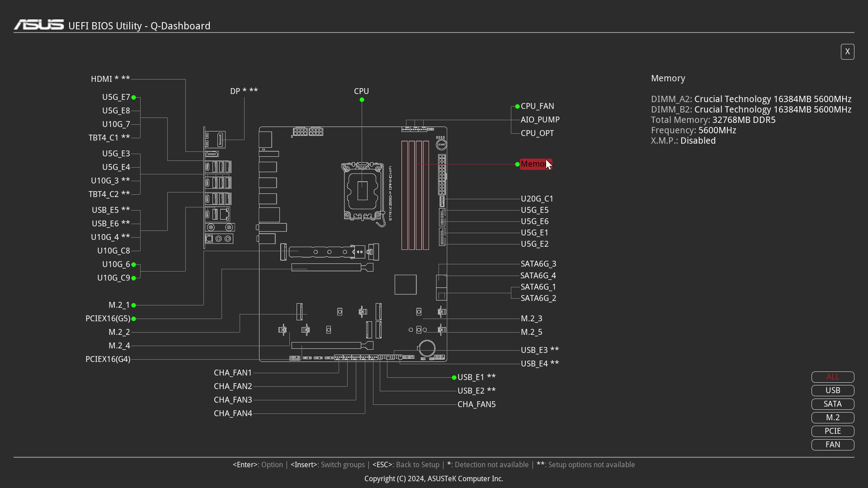Select the AIO_PUMP header label
868x488 pixels.
coord(540,120)
